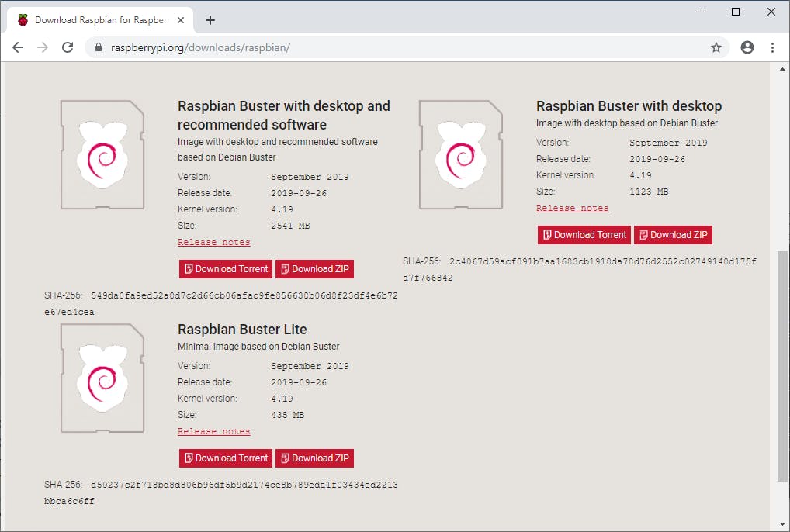Close the Download Raspbian tab

181,20
